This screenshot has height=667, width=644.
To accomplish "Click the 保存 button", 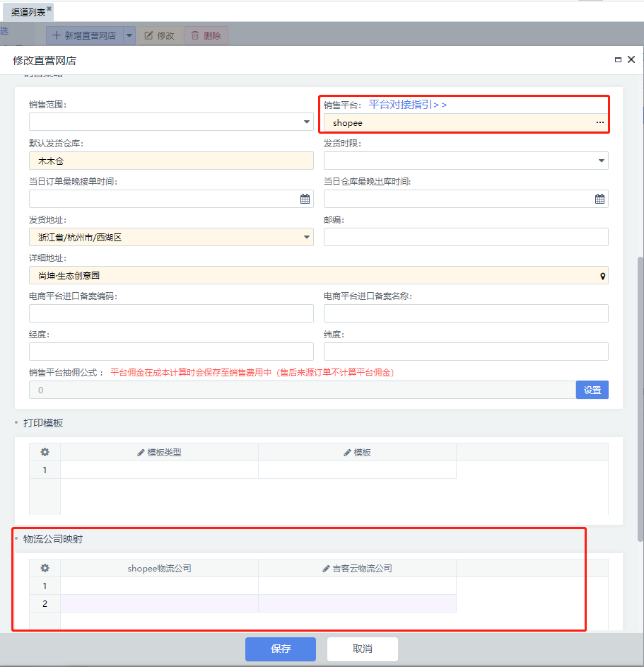I will [x=281, y=649].
